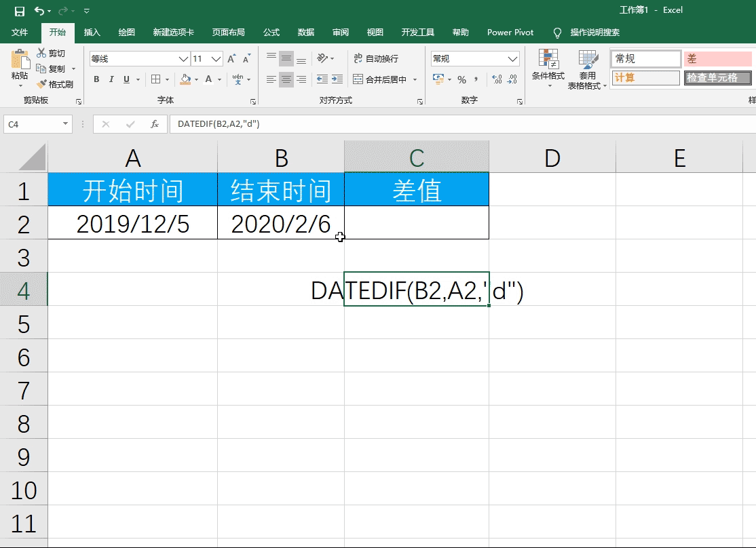Switch to the 数据 tab
This screenshot has height=548, width=756.
pos(306,33)
